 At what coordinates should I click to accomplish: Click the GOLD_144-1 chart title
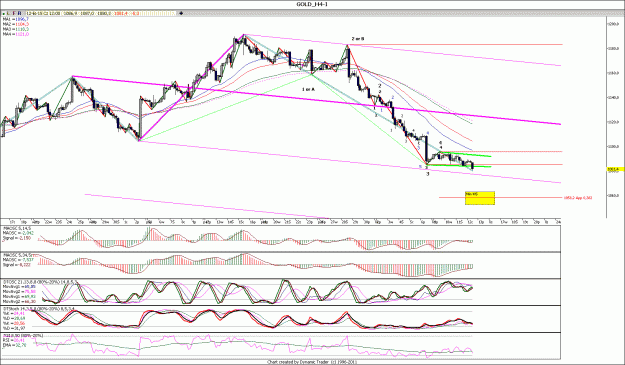[312, 4]
